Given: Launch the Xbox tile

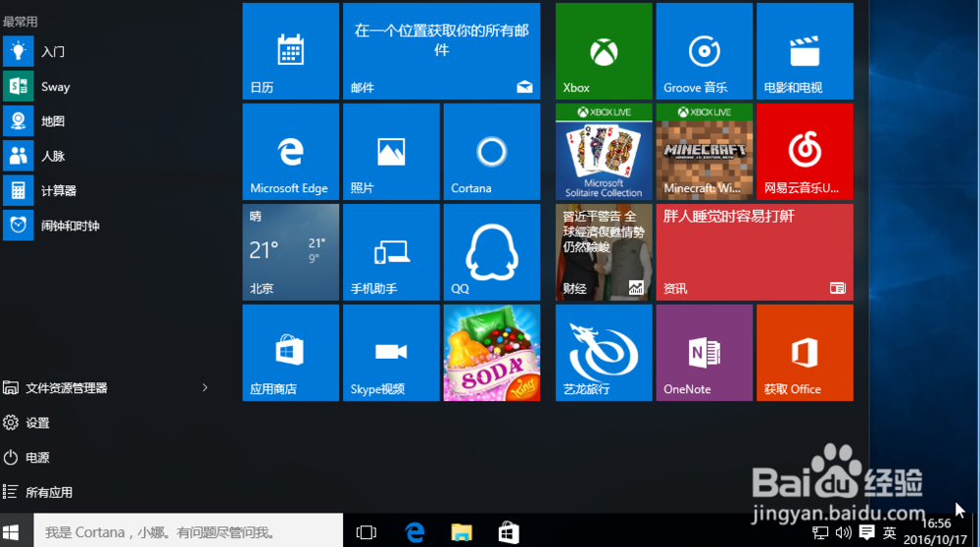Looking at the screenshot, I should (604, 51).
